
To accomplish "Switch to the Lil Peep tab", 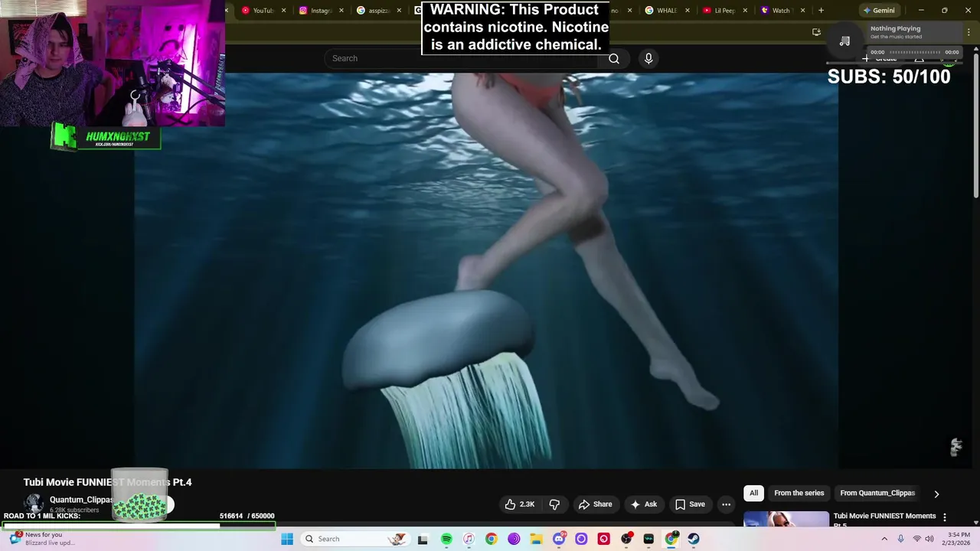I will pyautogui.click(x=724, y=11).
